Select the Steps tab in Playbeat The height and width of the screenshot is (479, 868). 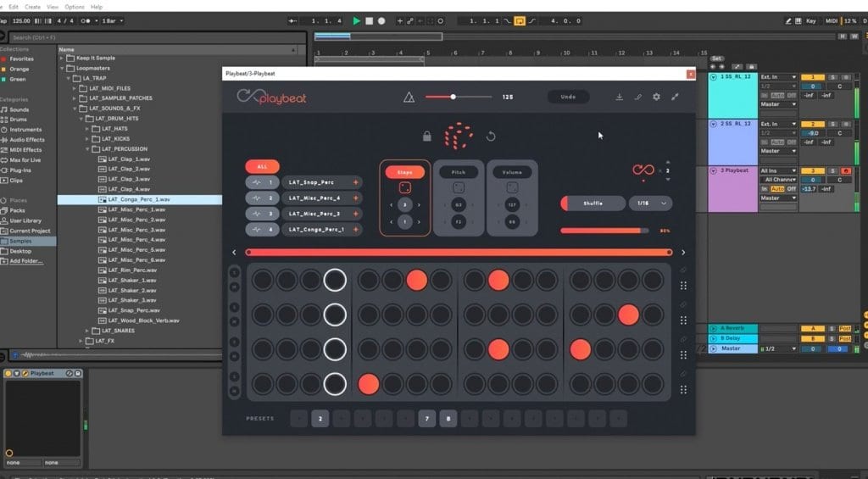click(x=404, y=172)
